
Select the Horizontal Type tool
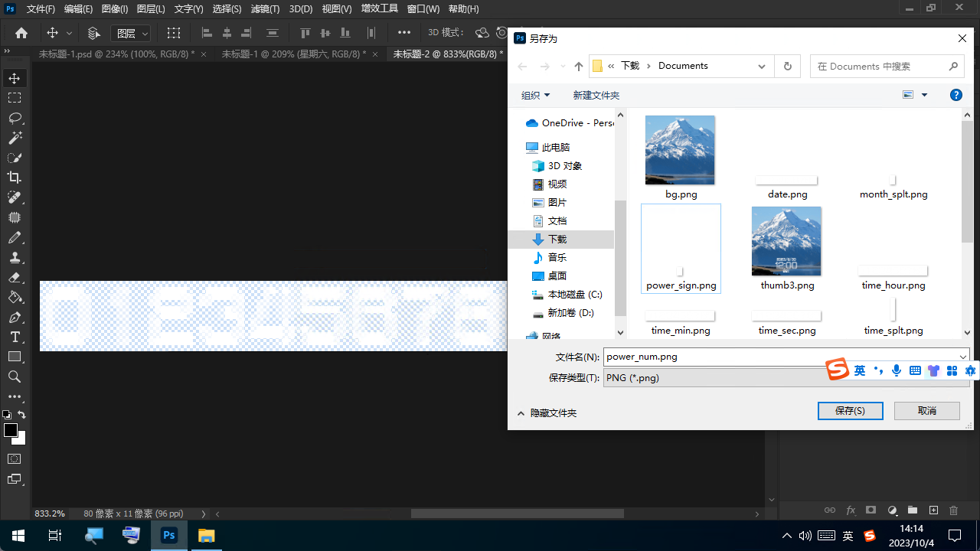15,337
